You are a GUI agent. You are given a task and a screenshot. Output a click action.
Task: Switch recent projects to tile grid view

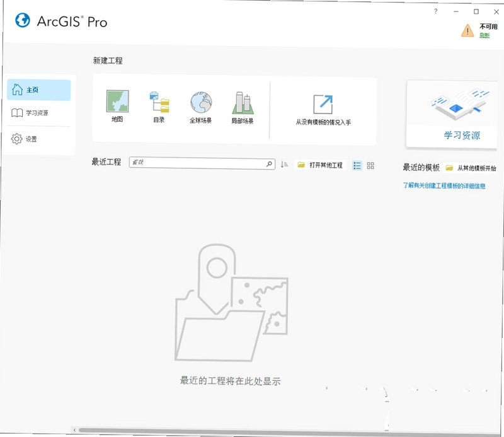pyautogui.click(x=370, y=165)
